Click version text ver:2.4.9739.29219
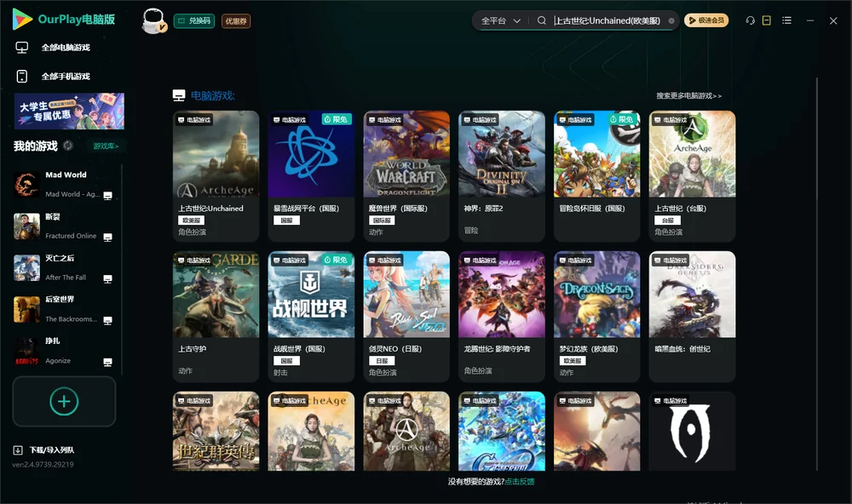Screen dimensions: 852x504 [43, 465]
